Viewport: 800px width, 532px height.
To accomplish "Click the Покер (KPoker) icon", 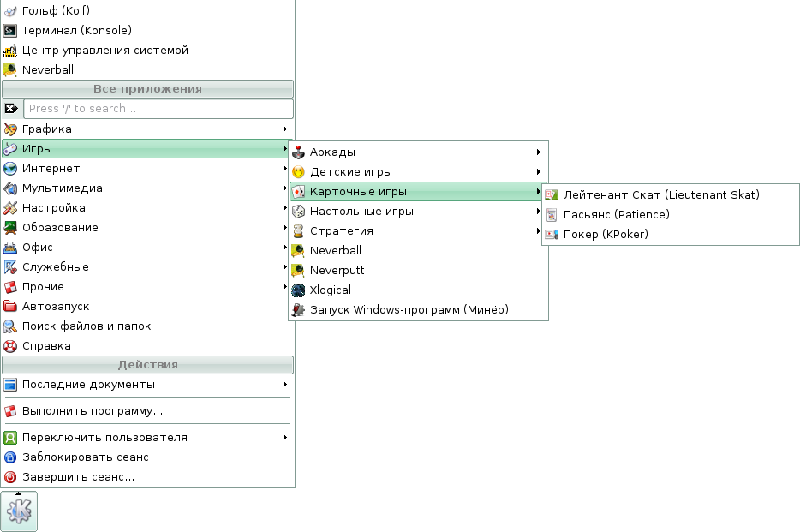I will (552, 235).
